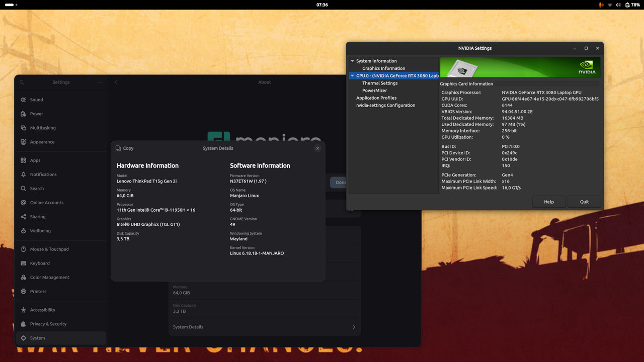Select nvidia-settings Configuration tree item

pyautogui.click(x=385, y=105)
